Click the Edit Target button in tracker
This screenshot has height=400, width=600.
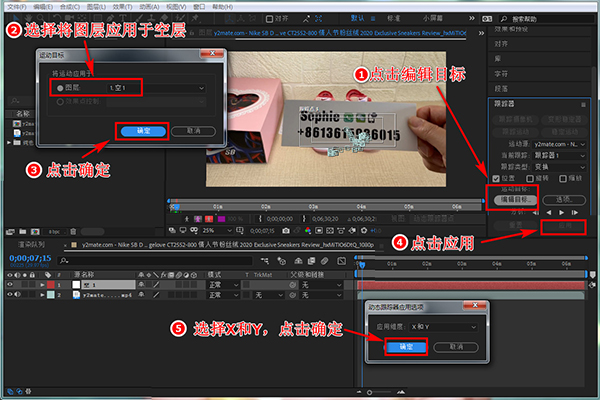[x=515, y=200]
